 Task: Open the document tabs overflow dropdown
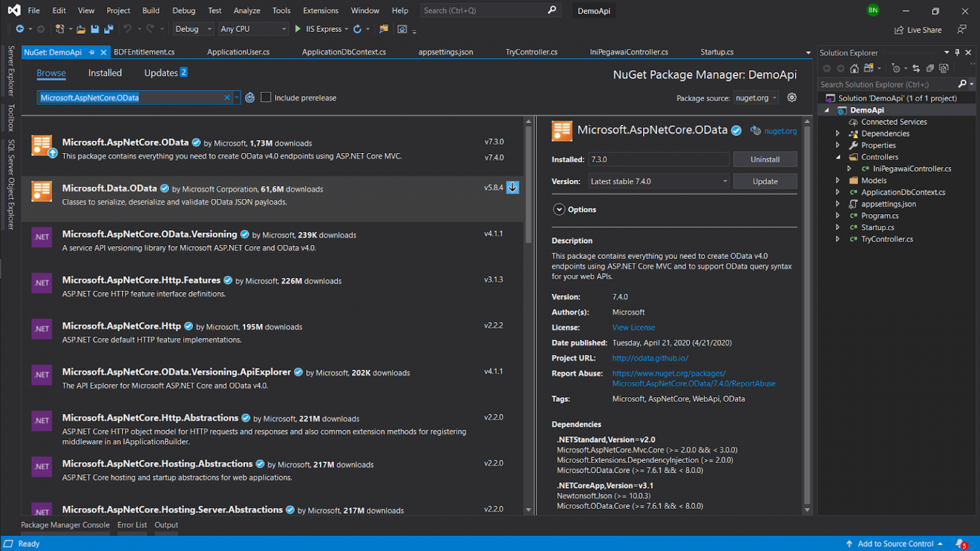coord(808,52)
